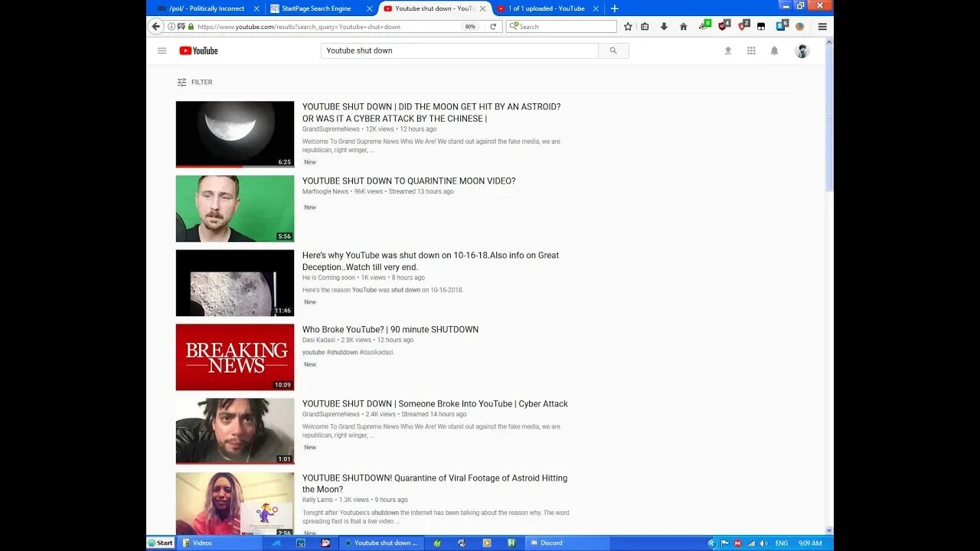The image size is (980, 551).
Task: Select the Youtube shut down tab
Action: [434, 8]
